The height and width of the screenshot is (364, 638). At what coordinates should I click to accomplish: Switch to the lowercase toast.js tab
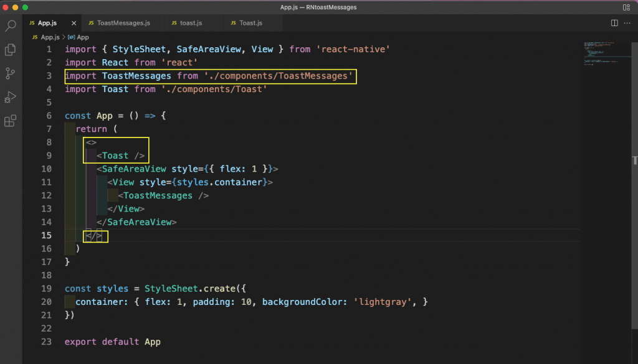click(x=191, y=23)
